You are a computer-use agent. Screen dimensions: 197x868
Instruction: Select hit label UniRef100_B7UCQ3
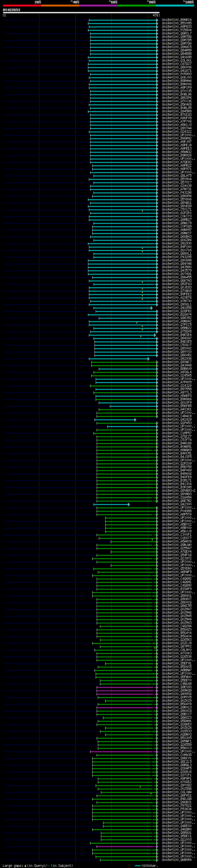coord(176,115)
